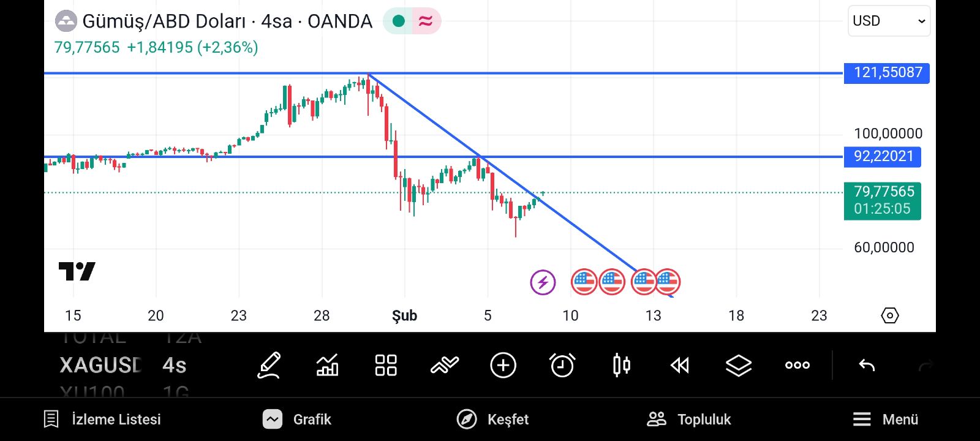Open the more options three-dots menu
Screen dimensions: 980x441
click(797, 366)
